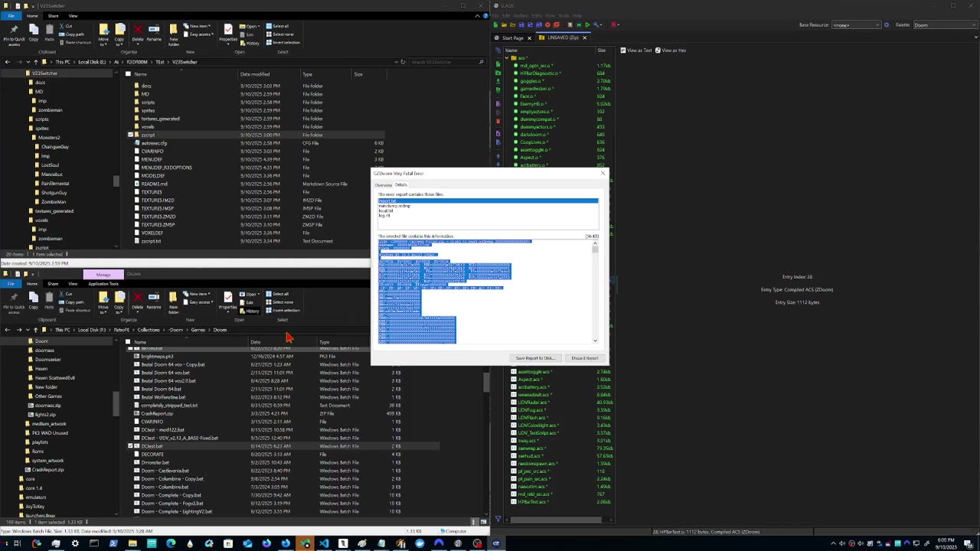Click Copy path in V23Switcher ribbon
Screen dimensions: 980x551
[73, 34]
